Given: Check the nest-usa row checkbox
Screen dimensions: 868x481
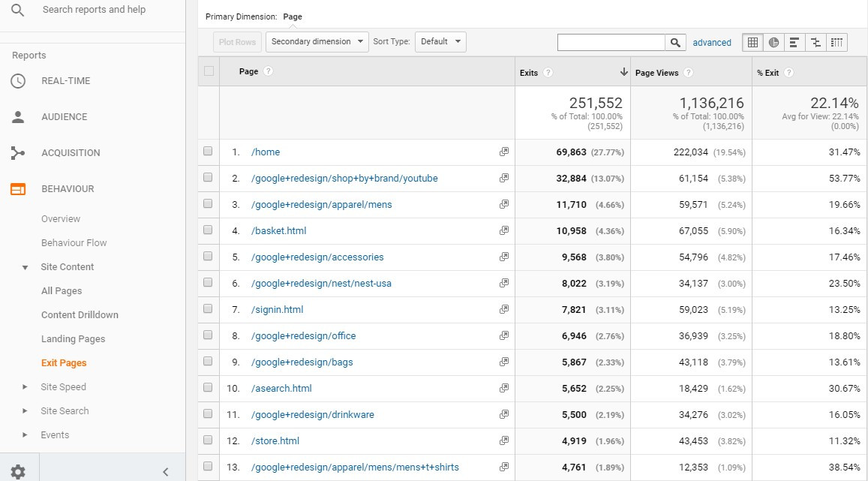Looking at the screenshot, I should (208, 282).
